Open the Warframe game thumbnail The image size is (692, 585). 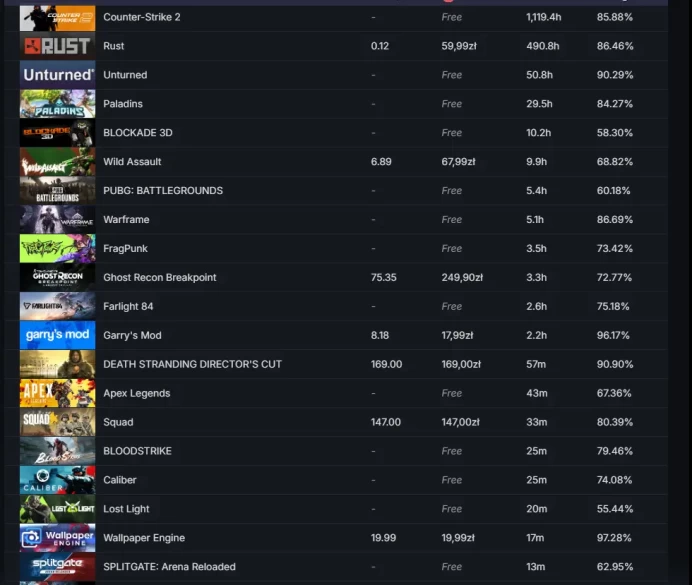click(57, 220)
